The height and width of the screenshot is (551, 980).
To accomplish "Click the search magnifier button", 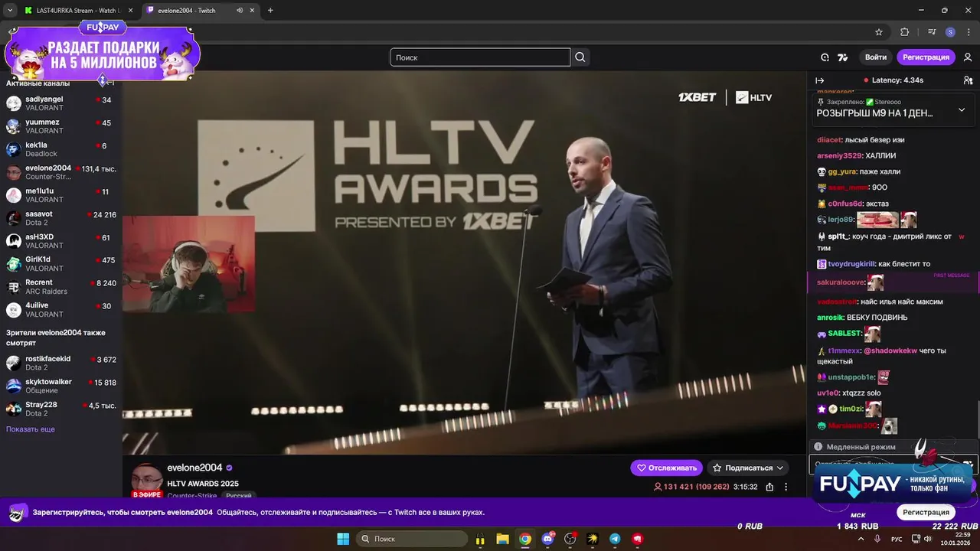I will pyautogui.click(x=580, y=57).
